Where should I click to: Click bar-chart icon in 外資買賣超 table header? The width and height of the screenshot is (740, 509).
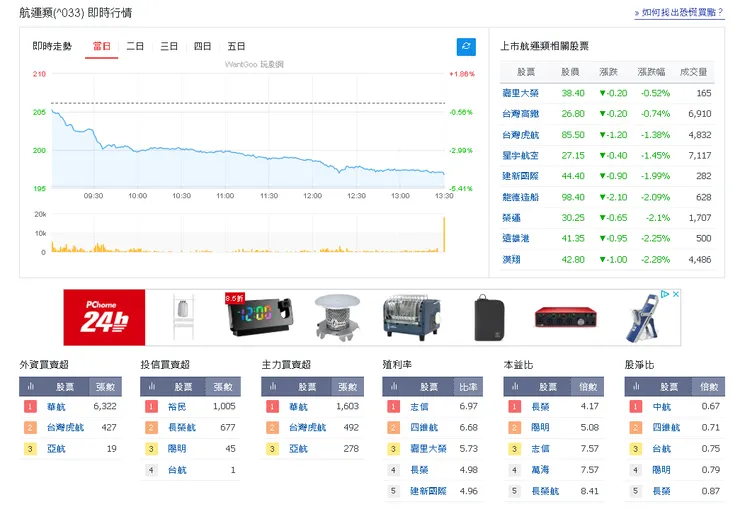[31, 386]
